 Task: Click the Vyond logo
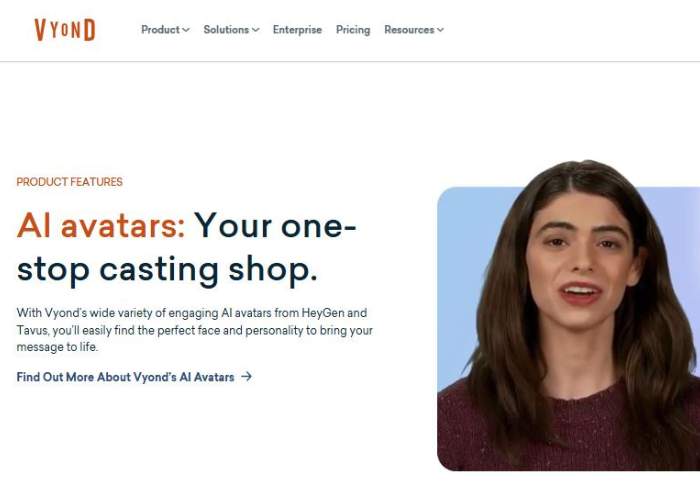click(65, 30)
